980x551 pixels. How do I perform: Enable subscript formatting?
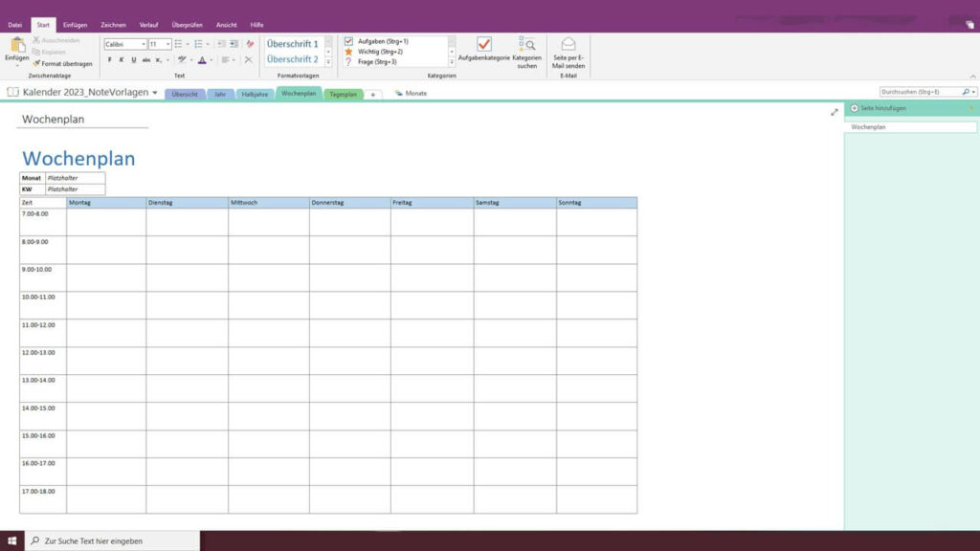159,59
